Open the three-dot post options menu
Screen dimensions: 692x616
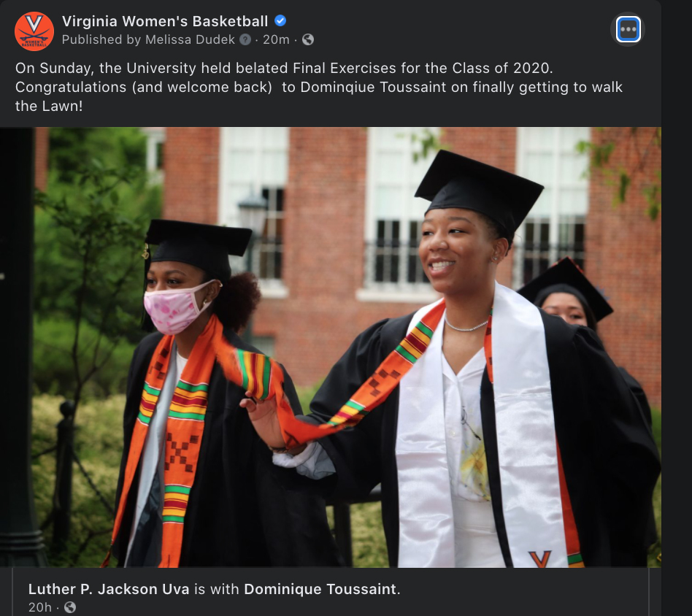point(628,30)
